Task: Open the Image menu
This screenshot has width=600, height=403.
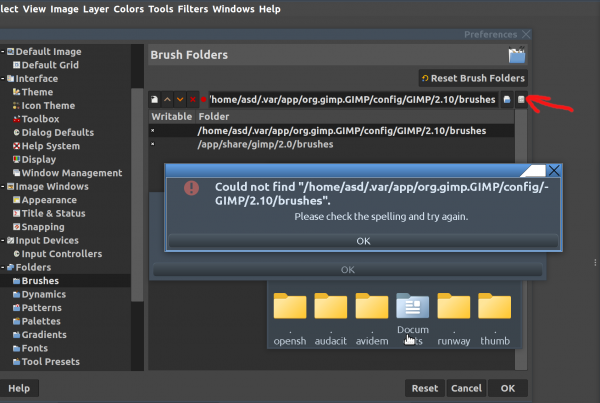Action: click(x=64, y=9)
